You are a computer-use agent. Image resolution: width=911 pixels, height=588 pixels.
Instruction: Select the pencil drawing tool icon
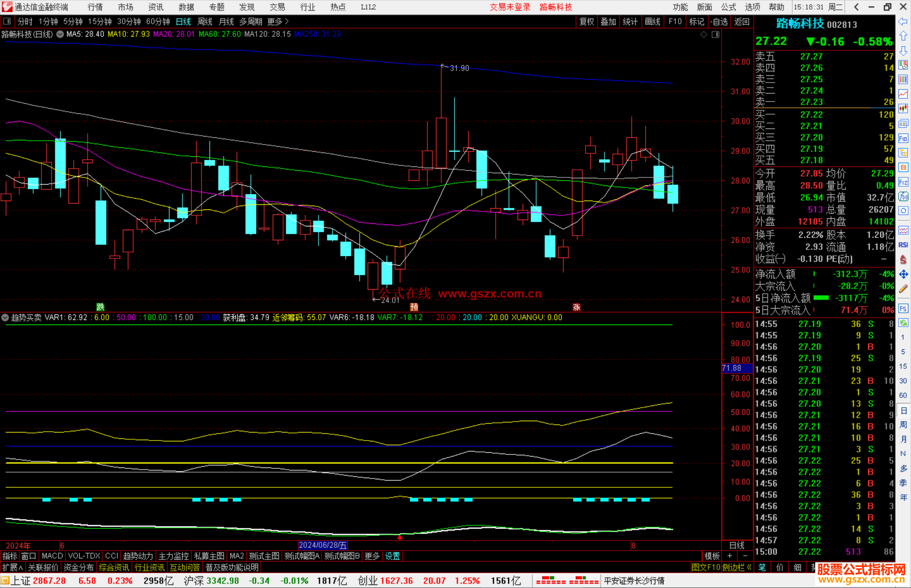point(903,289)
